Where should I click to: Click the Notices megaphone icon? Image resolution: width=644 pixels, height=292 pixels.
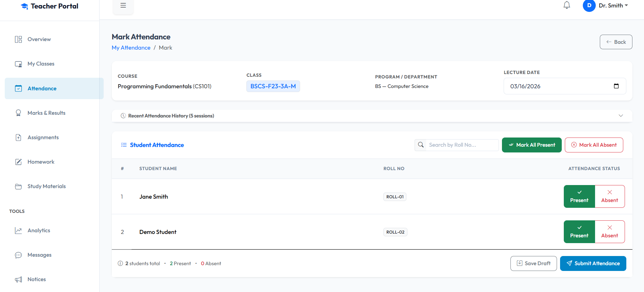tap(18, 279)
